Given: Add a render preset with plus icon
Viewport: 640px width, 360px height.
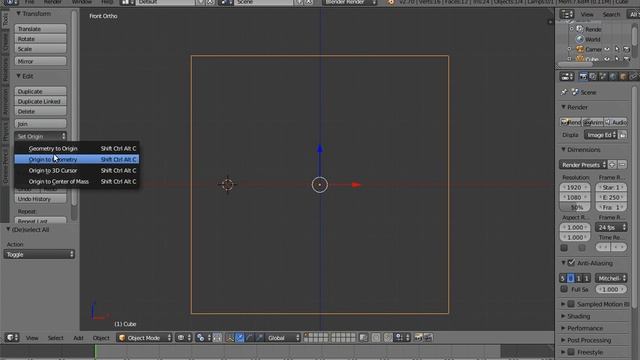Looking at the screenshot, I should [612, 164].
